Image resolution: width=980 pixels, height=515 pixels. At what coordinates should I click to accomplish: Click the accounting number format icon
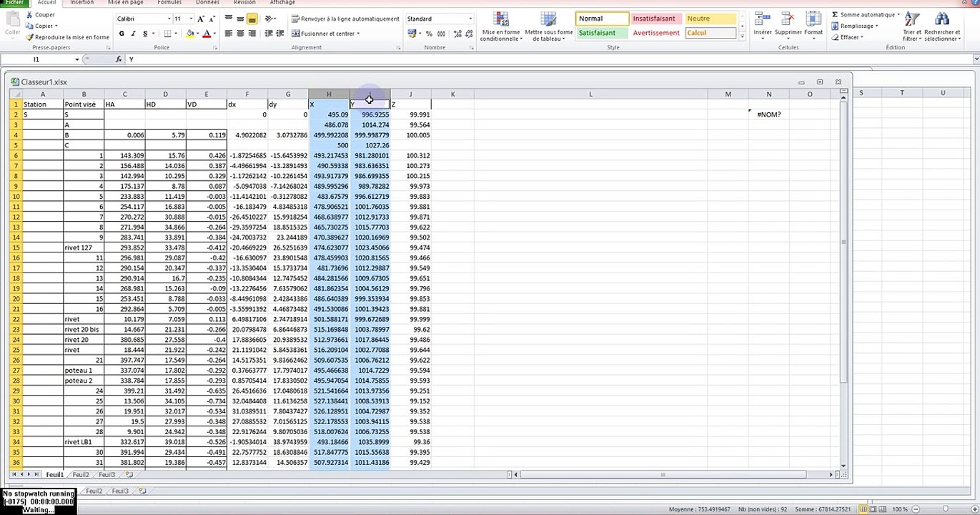point(412,34)
